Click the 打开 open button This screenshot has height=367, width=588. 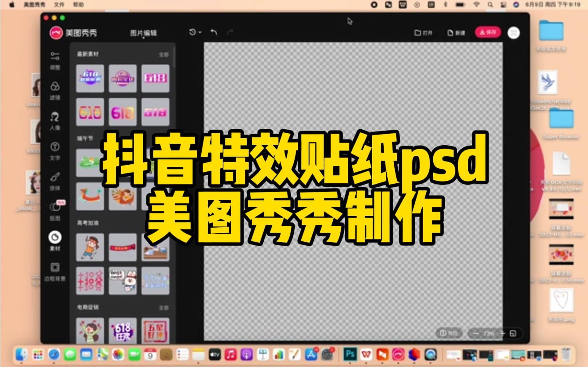pos(424,33)
